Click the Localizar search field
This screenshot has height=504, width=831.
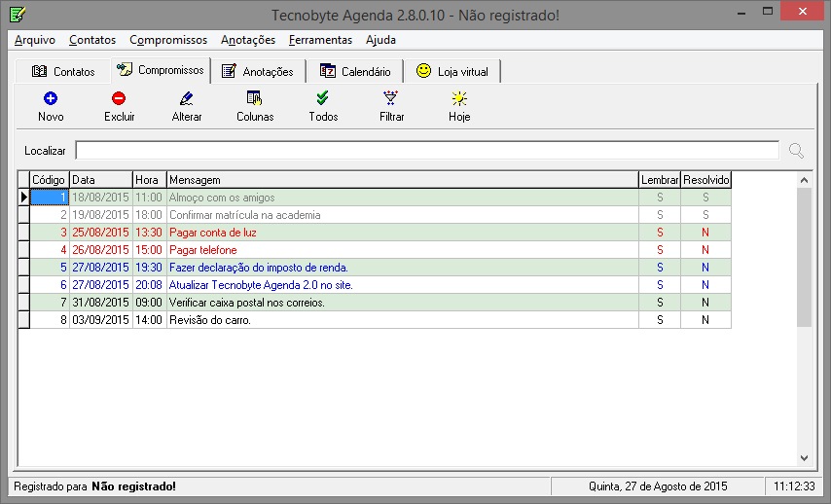click(426, 151)
